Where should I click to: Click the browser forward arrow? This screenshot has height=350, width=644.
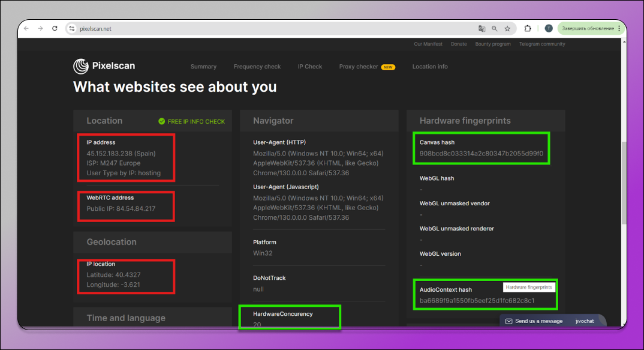point(40,28)
